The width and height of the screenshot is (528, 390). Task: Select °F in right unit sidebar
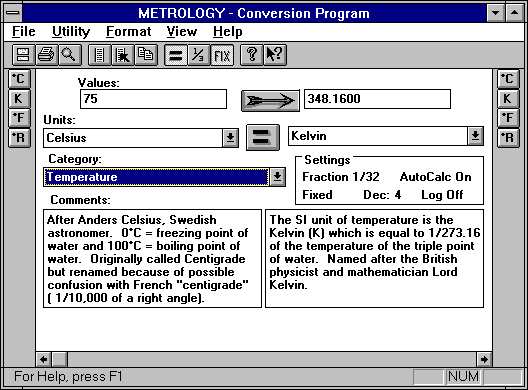coord(508,118)
